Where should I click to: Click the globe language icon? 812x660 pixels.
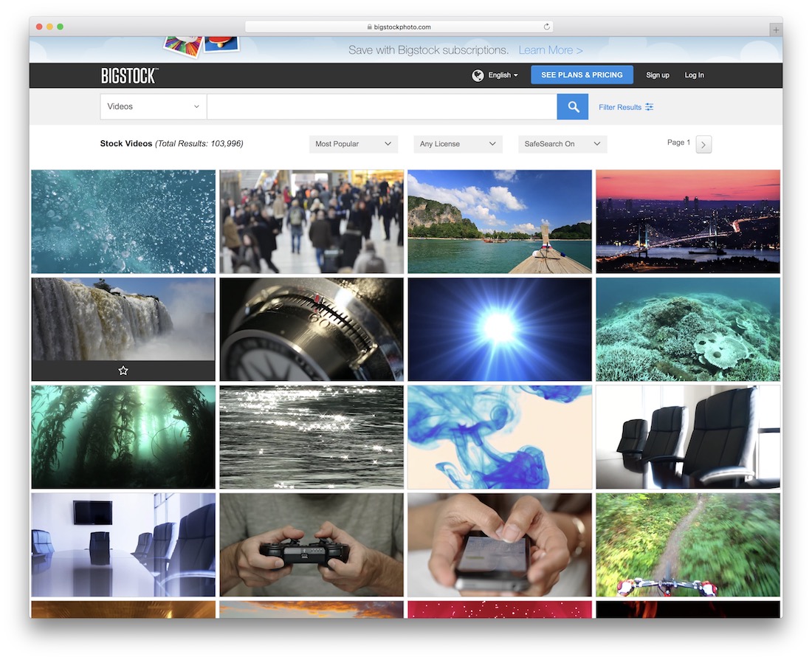click(478, 75)
